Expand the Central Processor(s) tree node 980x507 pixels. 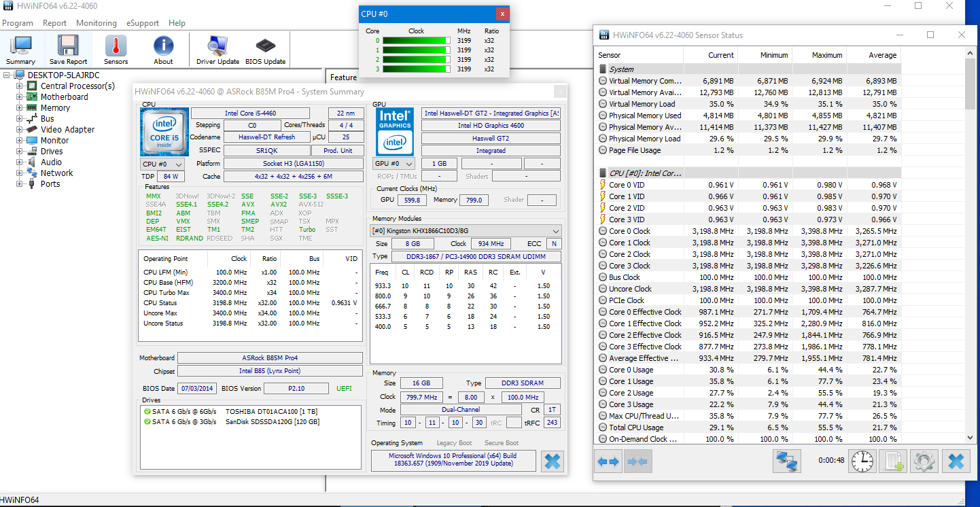pyautogui.click(x=19, y=86)
